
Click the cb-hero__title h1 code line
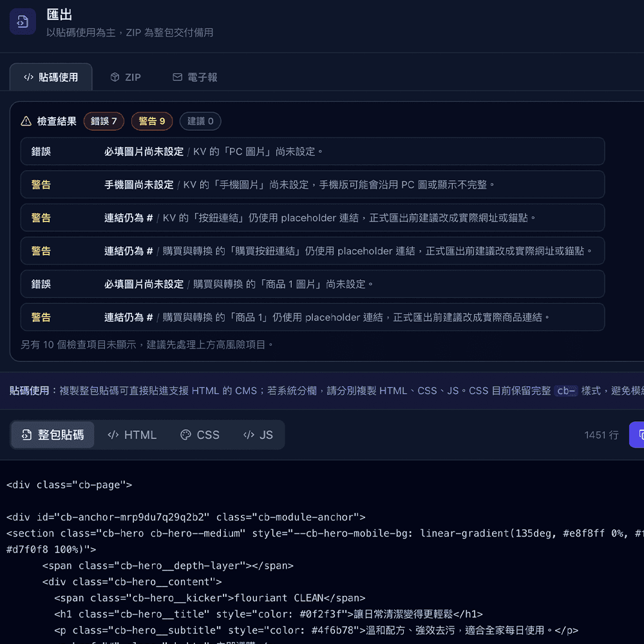[x=268, y=614]
